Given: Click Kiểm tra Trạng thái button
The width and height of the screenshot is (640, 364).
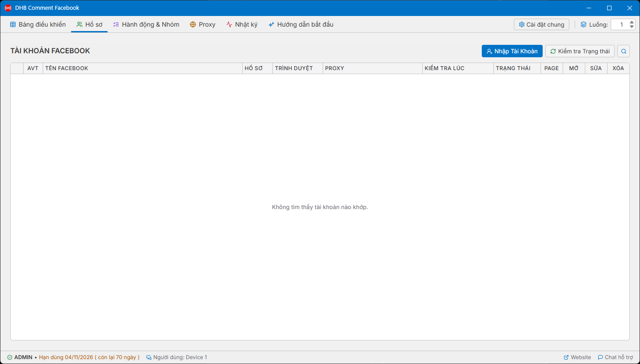Looking at the screenshot, I should (580, 51).
